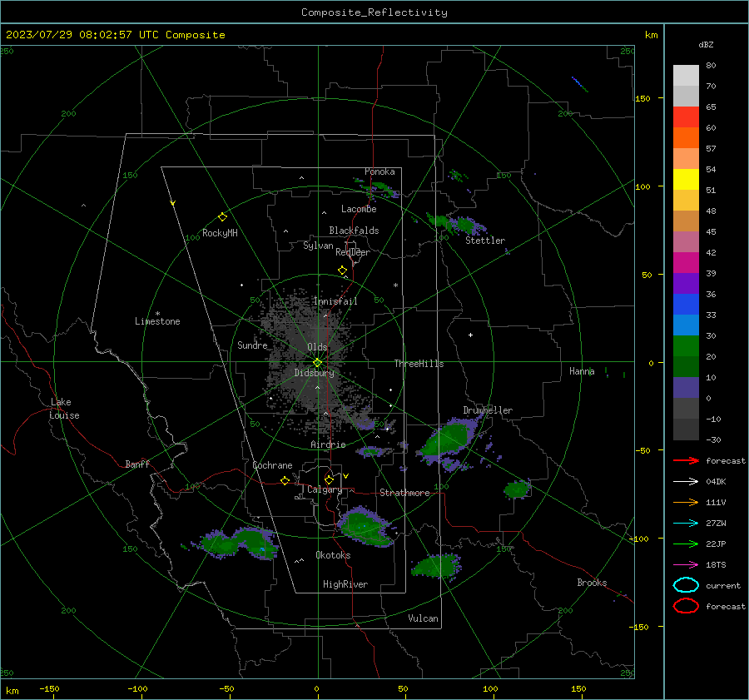Click the Lacombe city label
Viewport: 749px width, 700px height.
(359, 209)
